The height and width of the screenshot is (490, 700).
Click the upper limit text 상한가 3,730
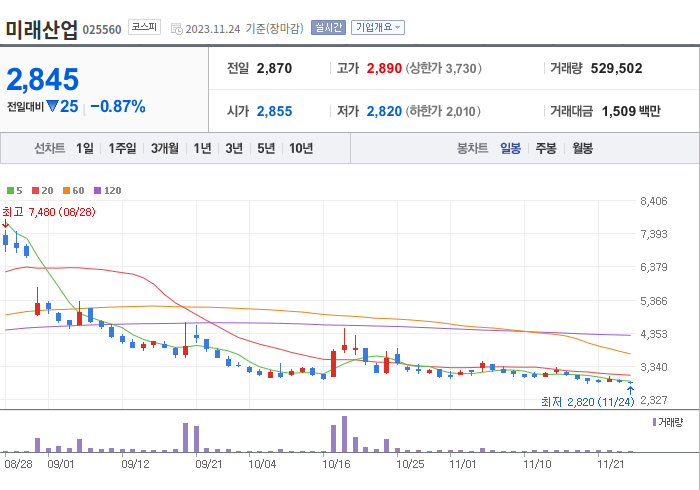click(443, 68)
